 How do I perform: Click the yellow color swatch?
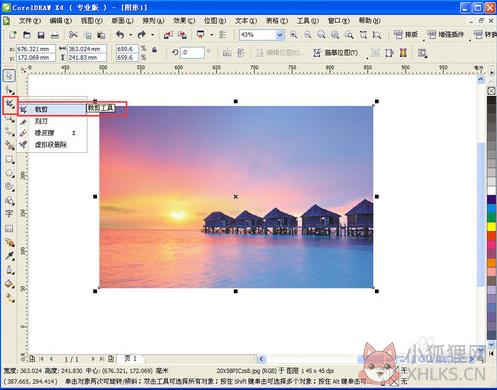click(491, 227)
